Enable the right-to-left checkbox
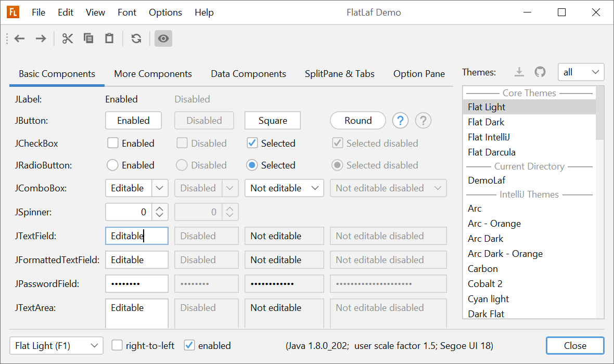 pos(118,345)
